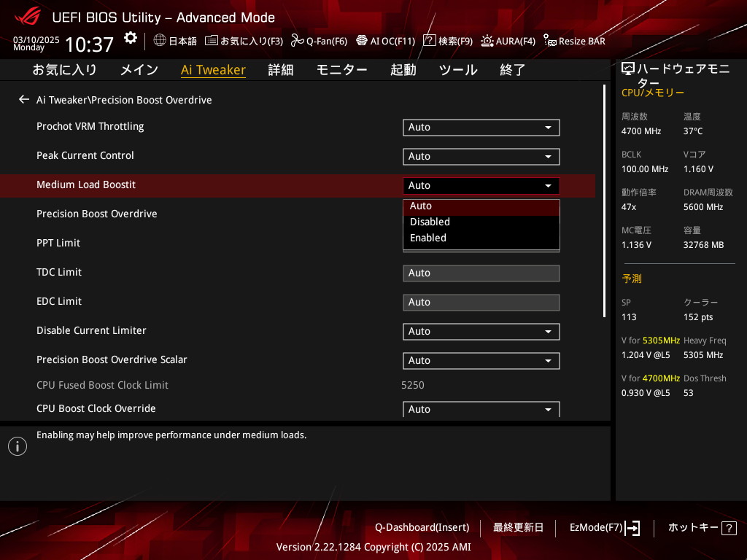This screenshot has height=560, width=747.
Task: Click the TDC Limit value field
Action: click(x=481, y=273)
